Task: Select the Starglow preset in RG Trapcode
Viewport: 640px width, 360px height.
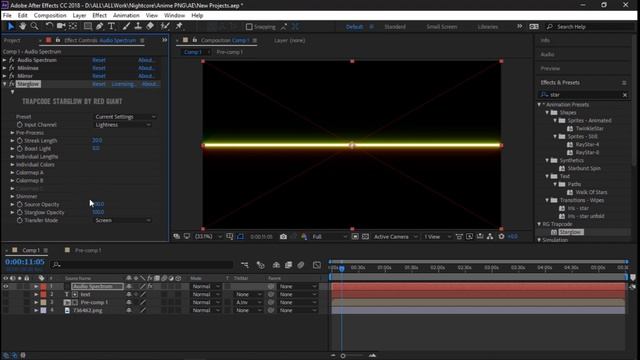Action: click(571, 232)
